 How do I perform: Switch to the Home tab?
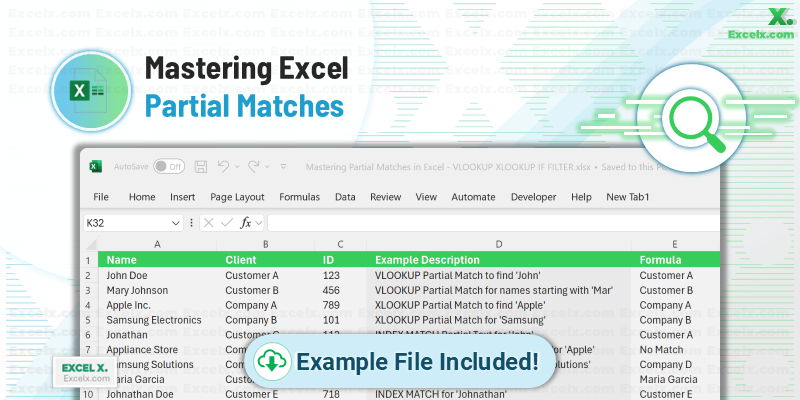tap(142, 197)
